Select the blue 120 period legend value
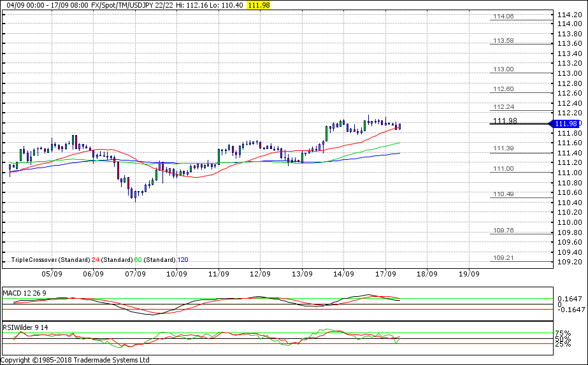The width and height of the screenshot is (588, 365). (182, 260)
